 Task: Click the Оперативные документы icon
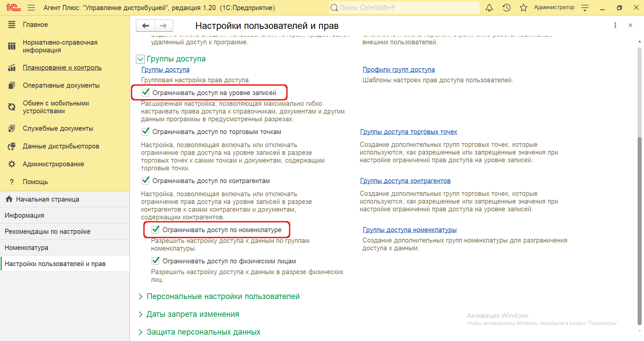[12, 85]
